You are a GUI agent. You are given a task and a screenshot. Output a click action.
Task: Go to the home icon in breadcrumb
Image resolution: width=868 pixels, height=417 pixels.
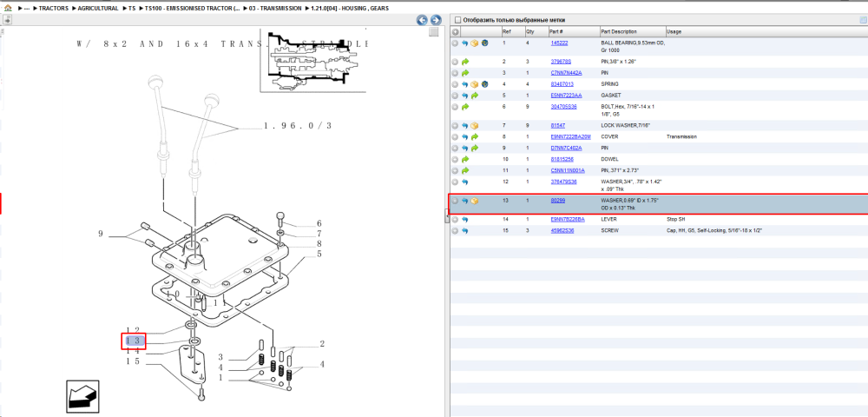point(8,9)
